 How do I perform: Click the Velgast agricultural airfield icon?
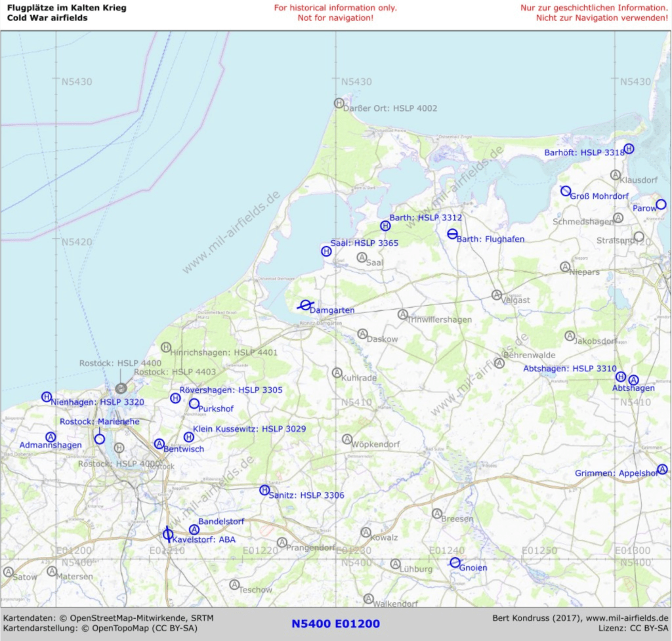coord(497,295)
